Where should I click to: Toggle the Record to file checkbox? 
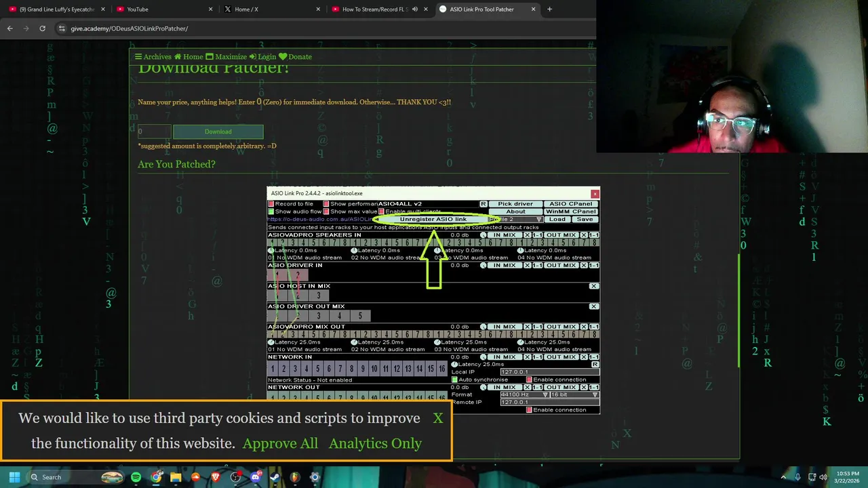(x=271, y=204)
